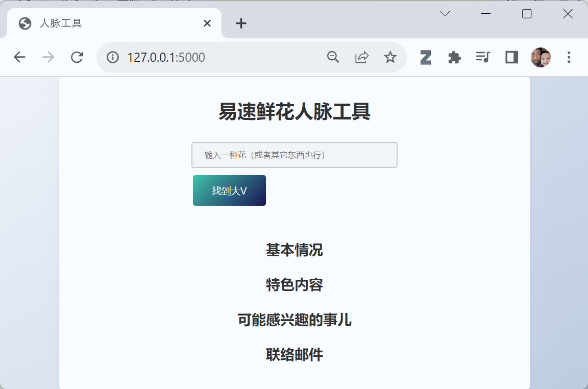Close the 人脉工具 tab
This screenshot has height=389, width=588.
click(x=207, y=23)
